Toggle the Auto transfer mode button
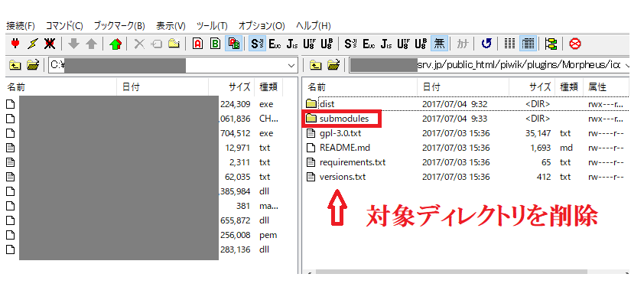The image size is (644, 300). [x=234, y=44]
